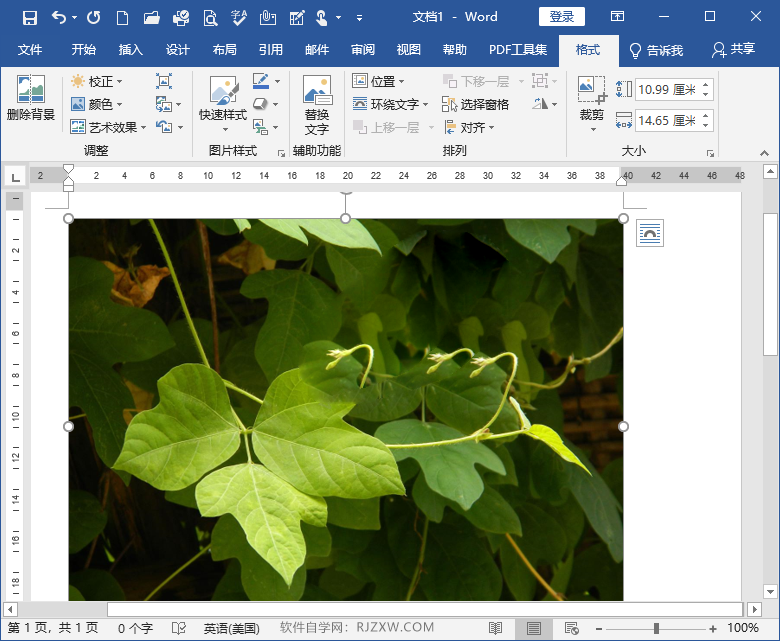This screenshot has height=641, width=780.
Task: Open the Selection Pane (选择窗格)
Action: coord(475,104)
